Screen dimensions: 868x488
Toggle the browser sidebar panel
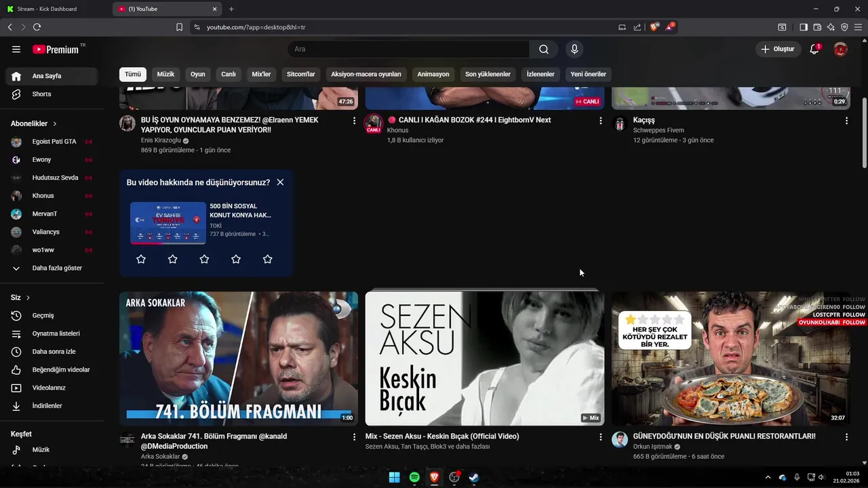point(804,27)
